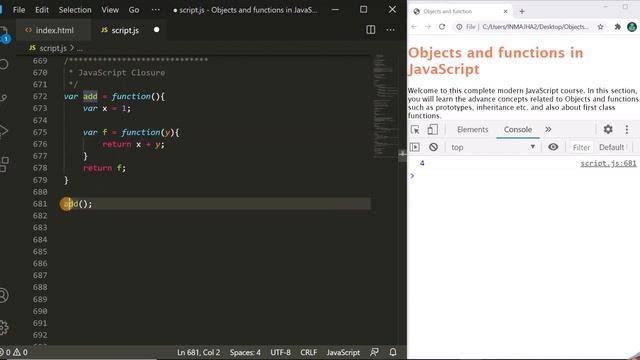Reload the page in Chrome

click(442, 27)
